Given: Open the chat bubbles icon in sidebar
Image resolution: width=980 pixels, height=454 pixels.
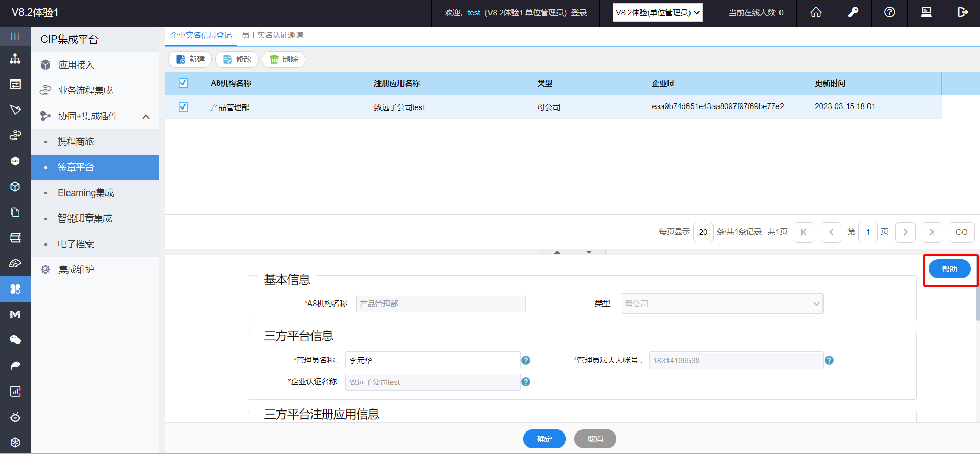Looking at the screenshot, I should point(15,340).
